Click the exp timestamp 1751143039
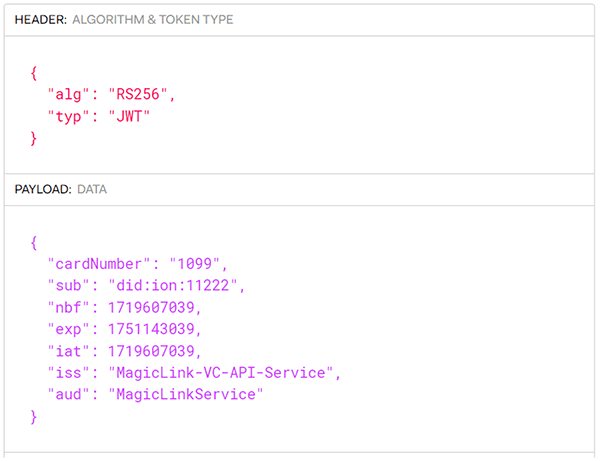Screen dimensions: 600x461 pyautogui.click(x=156, y=329)
